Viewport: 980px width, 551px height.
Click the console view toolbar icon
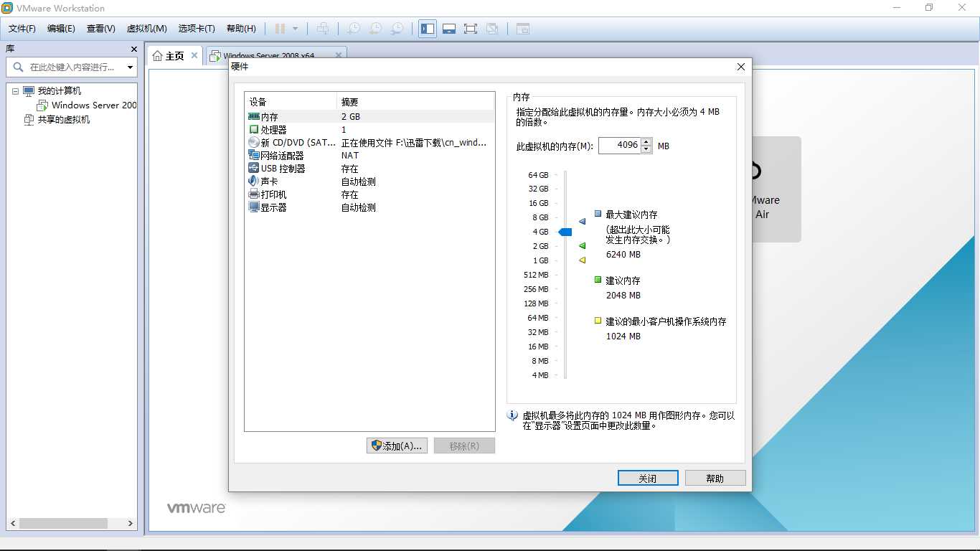(x=523, y=29)
